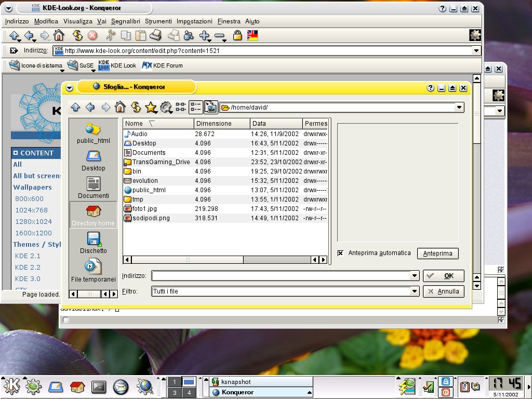This screenshot has height=399, width=532.
Task: Click horizontal scrollbar of file list
Action: tap(187, 260)
